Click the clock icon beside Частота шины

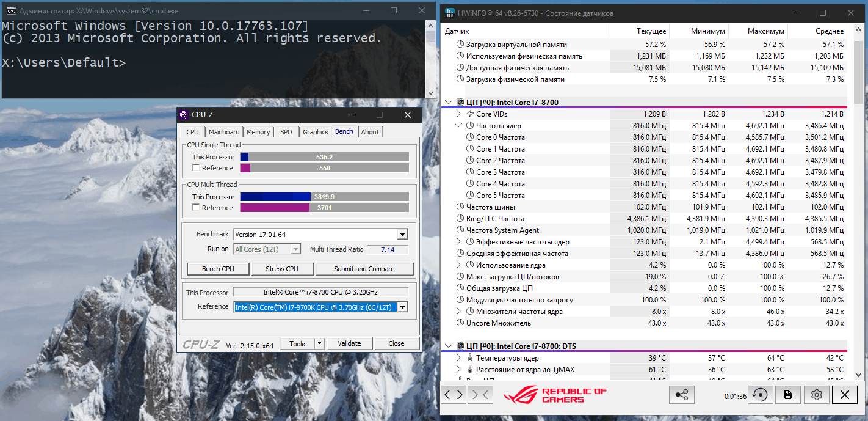(460, 207)
